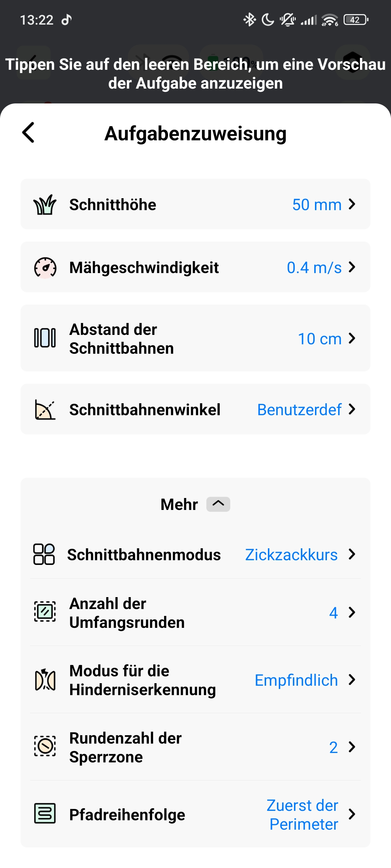Screen dimensions: 391x868
Task: Tap the Anzahl der Umfangsrunden icon
Action: pos(45,612)
